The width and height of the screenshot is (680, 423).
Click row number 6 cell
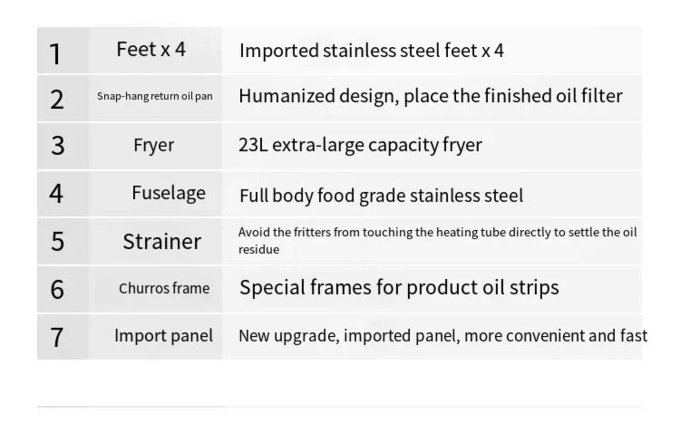(x=57, y=289)
